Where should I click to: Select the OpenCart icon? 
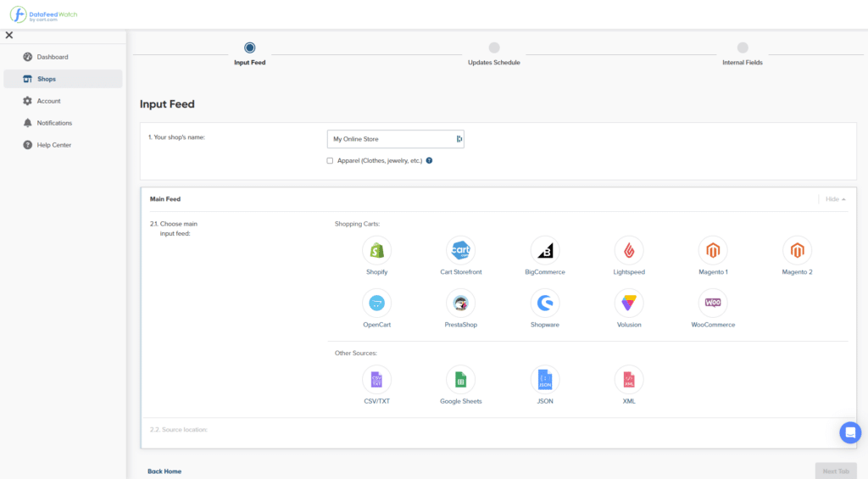pos(377,303)
